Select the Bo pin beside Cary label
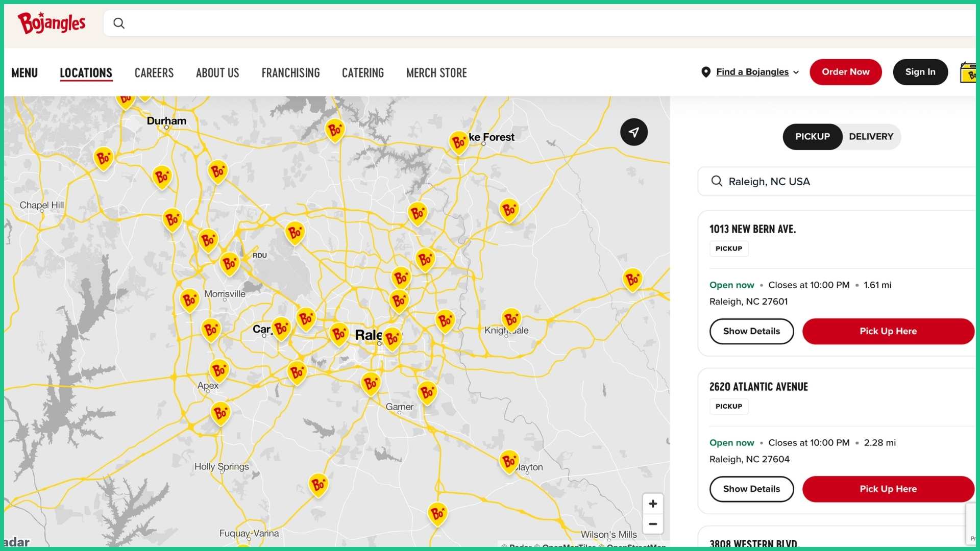The image size is (980, 551). (x=281, y=329)
